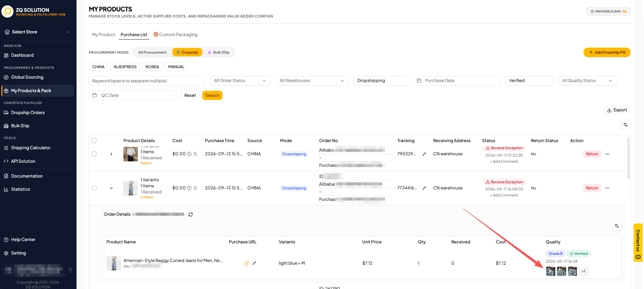644x289 pixels.
Task: Open table column settings above main table
Action: tap(625, 125)
